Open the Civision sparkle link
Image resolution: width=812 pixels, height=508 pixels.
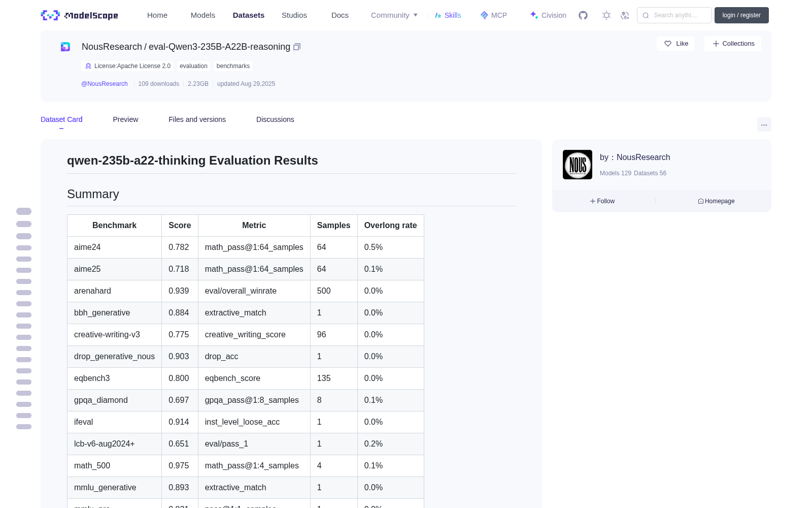[548, 15]
